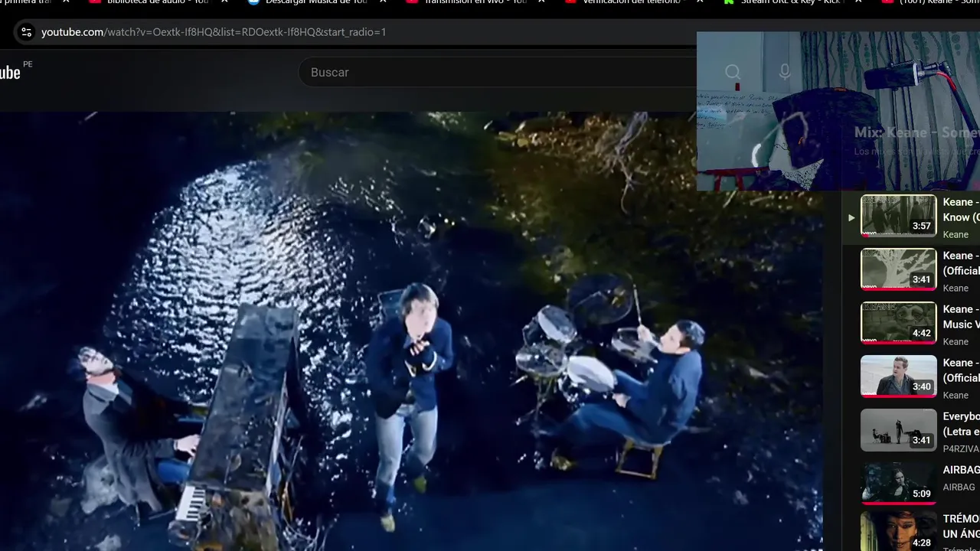The height and width of the screenshot is (551, 980).
Task: Open the P4RZIVAL lyric video thumbnail 3:41
Action: pyautogui.click(x=899, y=430)
